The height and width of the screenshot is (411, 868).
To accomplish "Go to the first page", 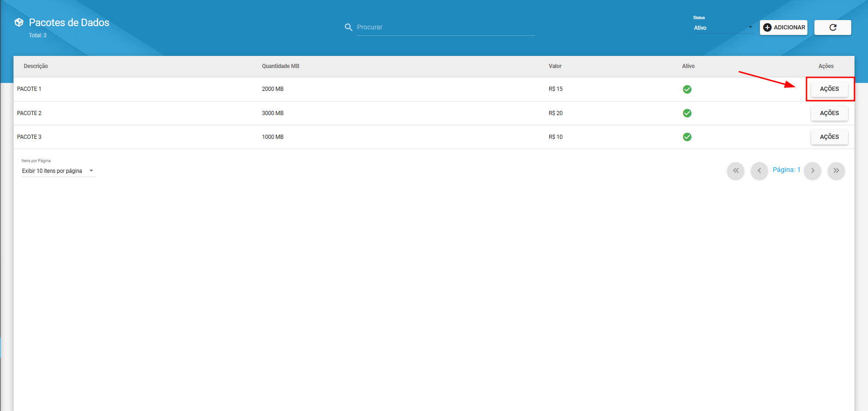I will (736, 171).
